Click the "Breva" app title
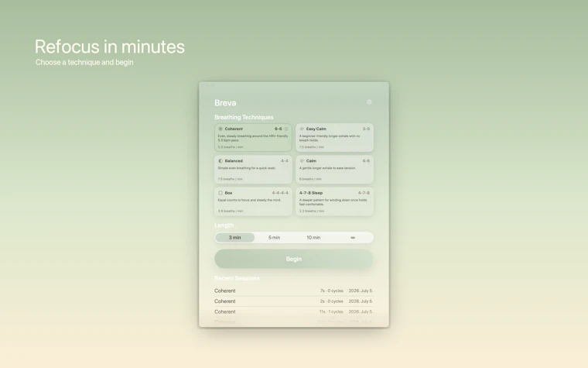588x368 pixels. [225, 103]
